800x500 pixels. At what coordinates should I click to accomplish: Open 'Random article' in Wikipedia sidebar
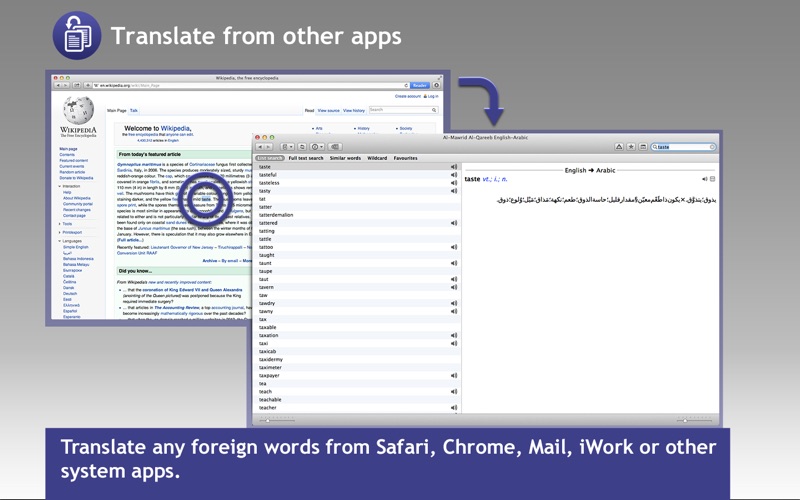point(72,172)
